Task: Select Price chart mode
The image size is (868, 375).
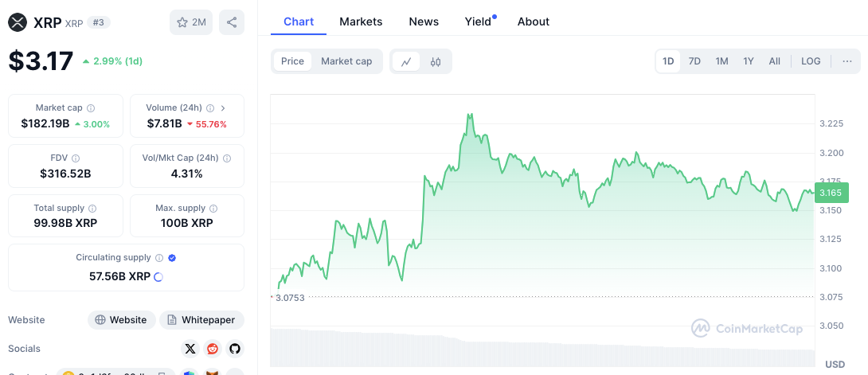Action: [x=292, y=61]
